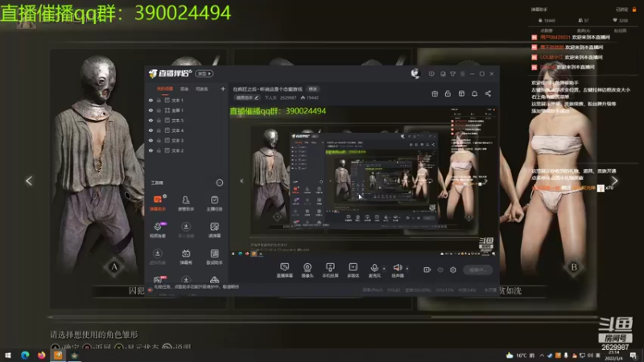Click the 修改 button next to stream title
The width and height of the screenshot is (644, 362).
(x=313, y=89)
